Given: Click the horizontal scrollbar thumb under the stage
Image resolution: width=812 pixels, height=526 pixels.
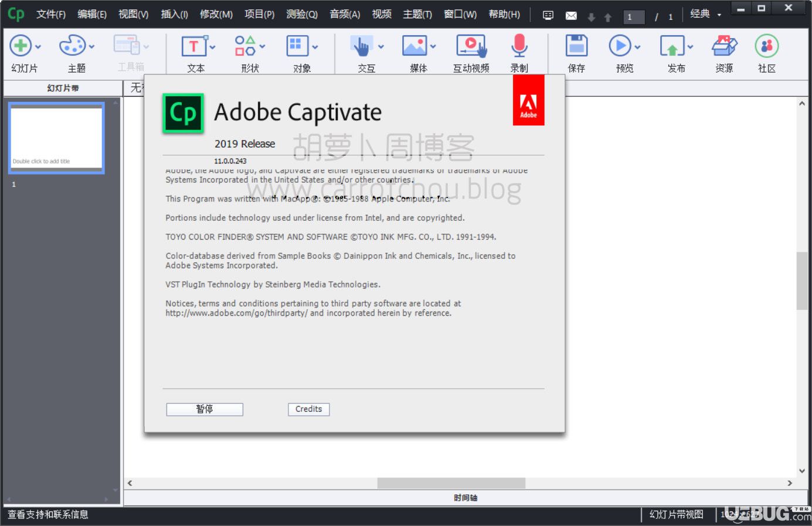Looking at the screenshot, I should coord(451,483).
